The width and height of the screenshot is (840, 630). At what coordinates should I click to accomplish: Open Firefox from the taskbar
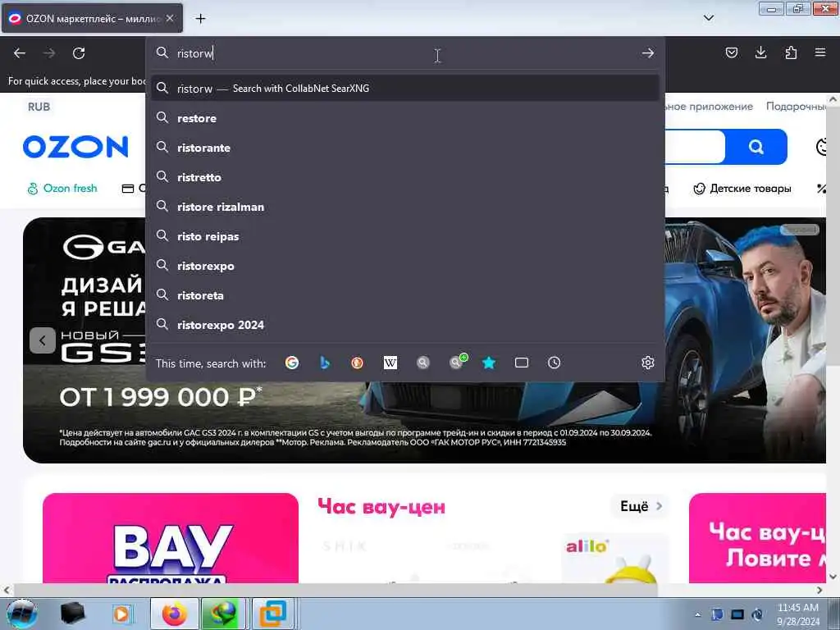pyautogui.click(x=175, y=614)
